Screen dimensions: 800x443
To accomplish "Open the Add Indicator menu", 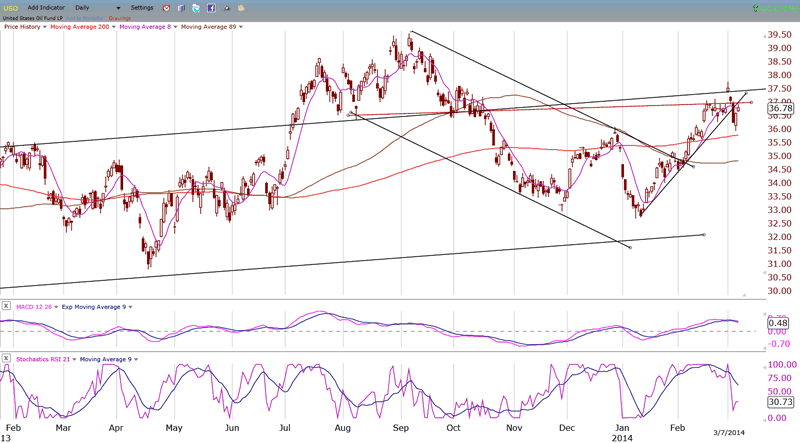I will (x=48, y=8).
